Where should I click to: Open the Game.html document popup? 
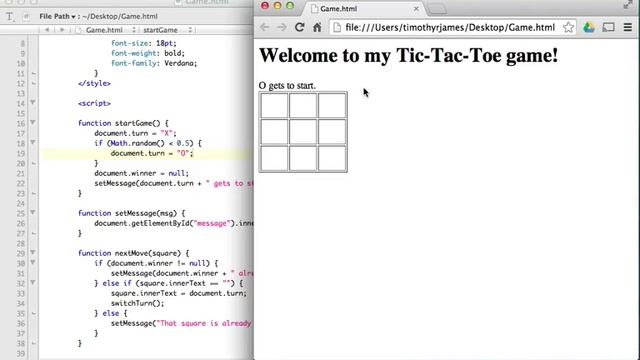point(106,30)
